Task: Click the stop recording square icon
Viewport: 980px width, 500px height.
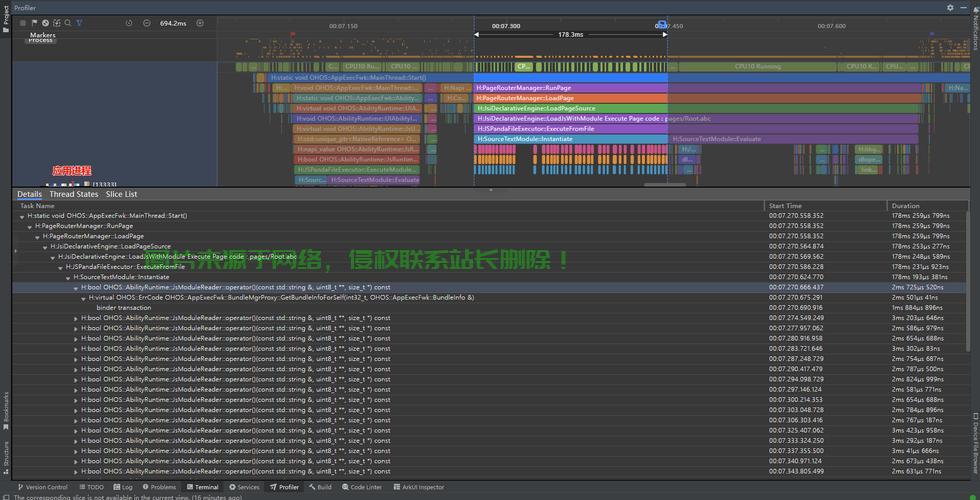Action: 23,23
